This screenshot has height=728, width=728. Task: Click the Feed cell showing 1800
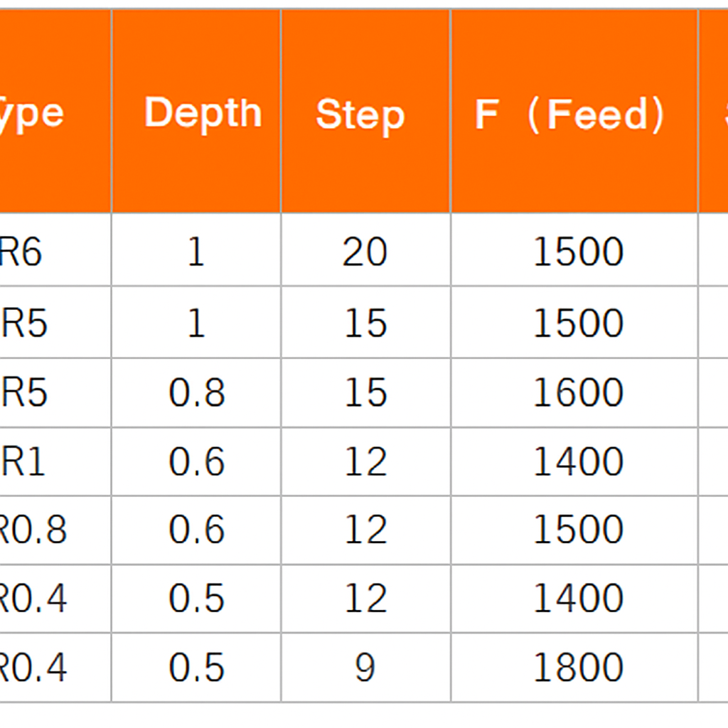coord(578,668)
